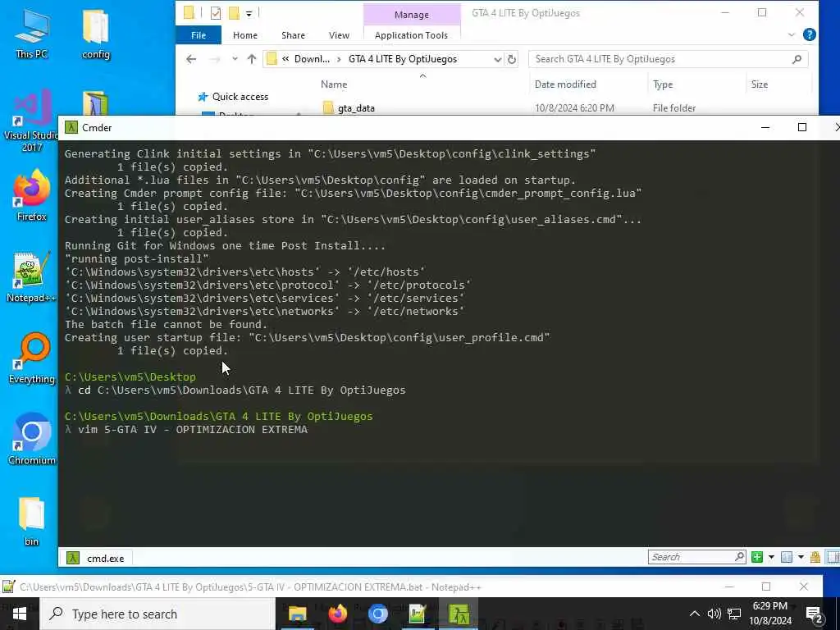The image size is (840, 630).
Task: Open Chromium from the taskbar
Action: click(x=377, y=614)
